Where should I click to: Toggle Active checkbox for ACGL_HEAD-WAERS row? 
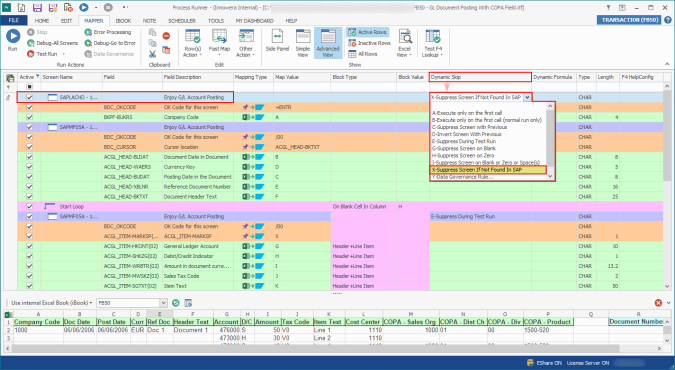tap(29, 167)
